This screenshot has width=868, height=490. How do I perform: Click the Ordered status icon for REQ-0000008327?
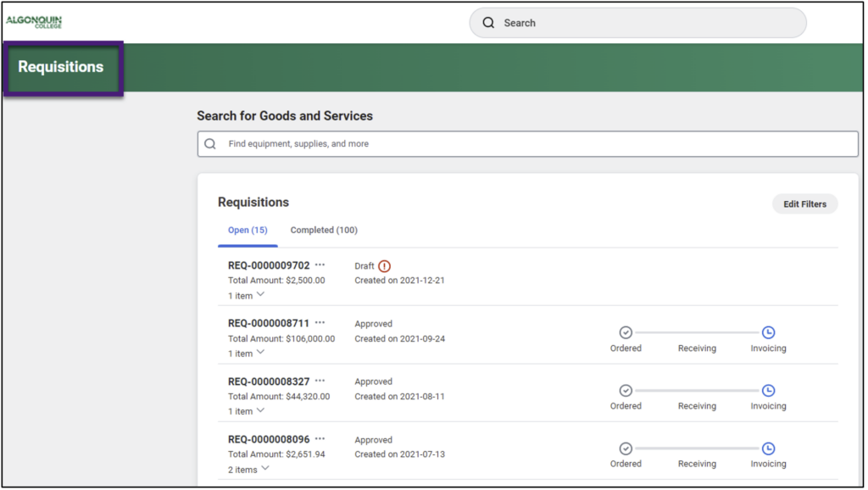626,391
